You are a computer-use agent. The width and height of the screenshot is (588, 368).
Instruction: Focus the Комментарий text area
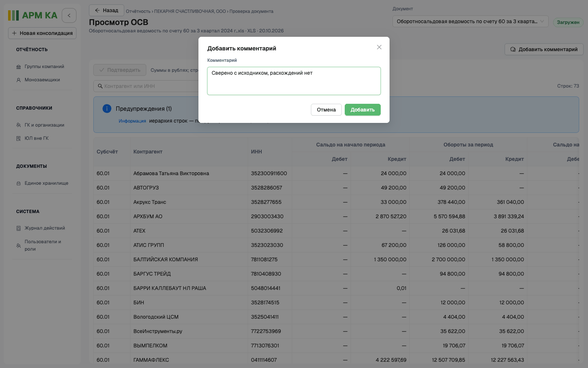point(294,81)
